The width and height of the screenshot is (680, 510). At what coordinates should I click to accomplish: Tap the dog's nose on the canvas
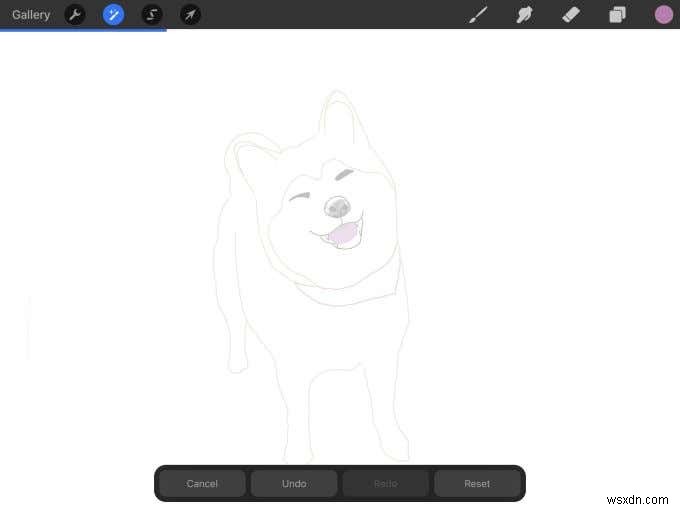(x=337, y=206)
